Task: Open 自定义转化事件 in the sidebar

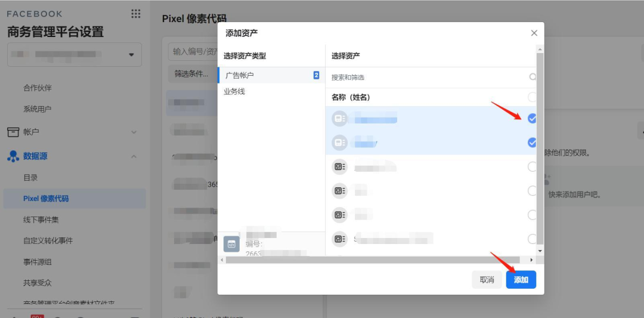Action: pos(48,241)
